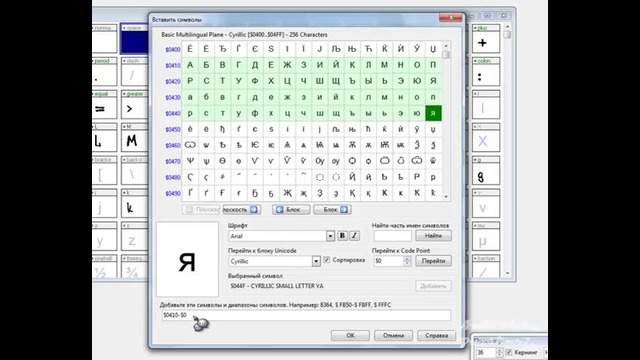The height and width of the screenshot is (360, 640).
Task: Click the background glyph panel scrollbar
Action: point(507,150)
